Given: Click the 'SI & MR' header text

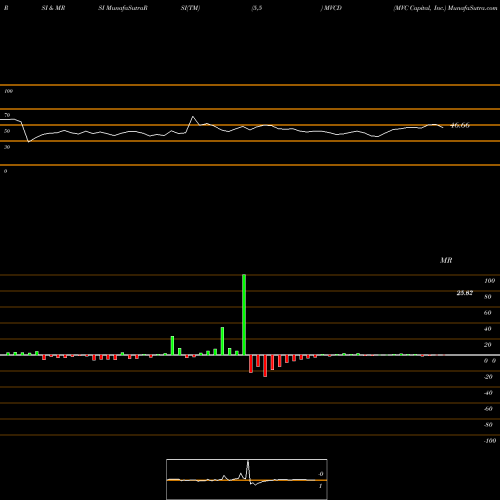Looking at the screenshot, I should pyautogui.click(x=53, y=8).
